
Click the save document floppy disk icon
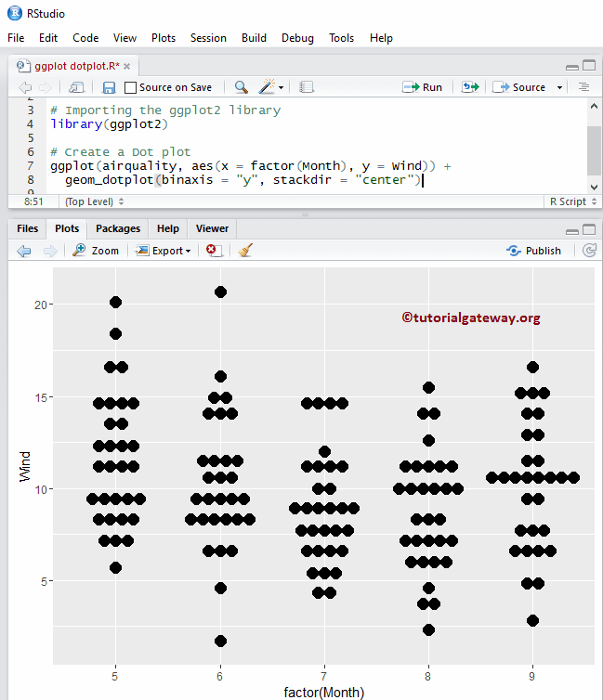coord(109,87)
